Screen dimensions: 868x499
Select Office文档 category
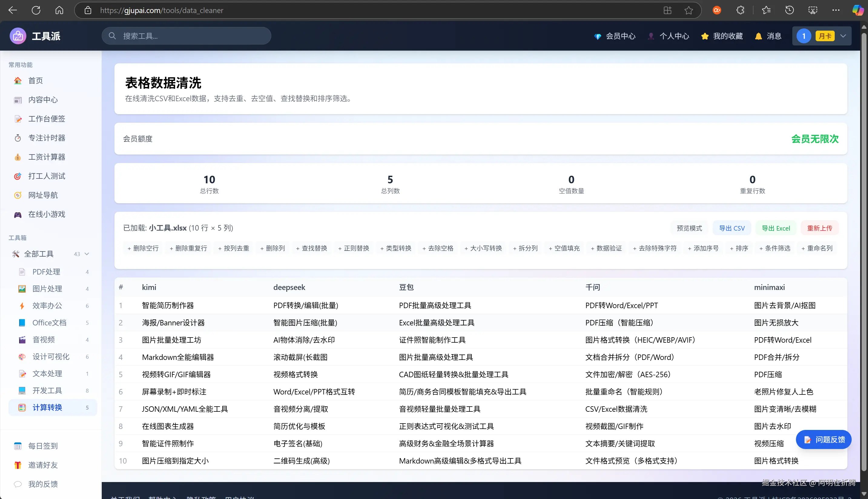pos(53,322)
